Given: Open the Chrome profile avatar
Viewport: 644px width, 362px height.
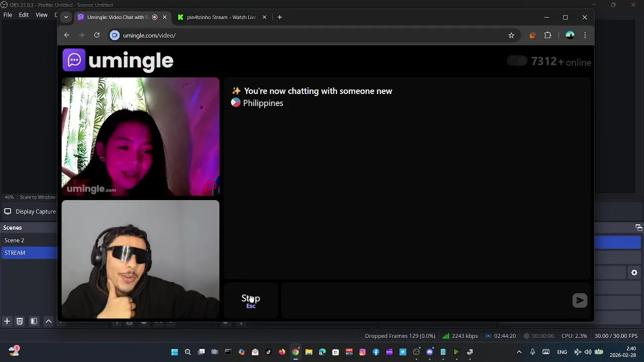Looking at the screenshot, I should (x=570, y=35).
